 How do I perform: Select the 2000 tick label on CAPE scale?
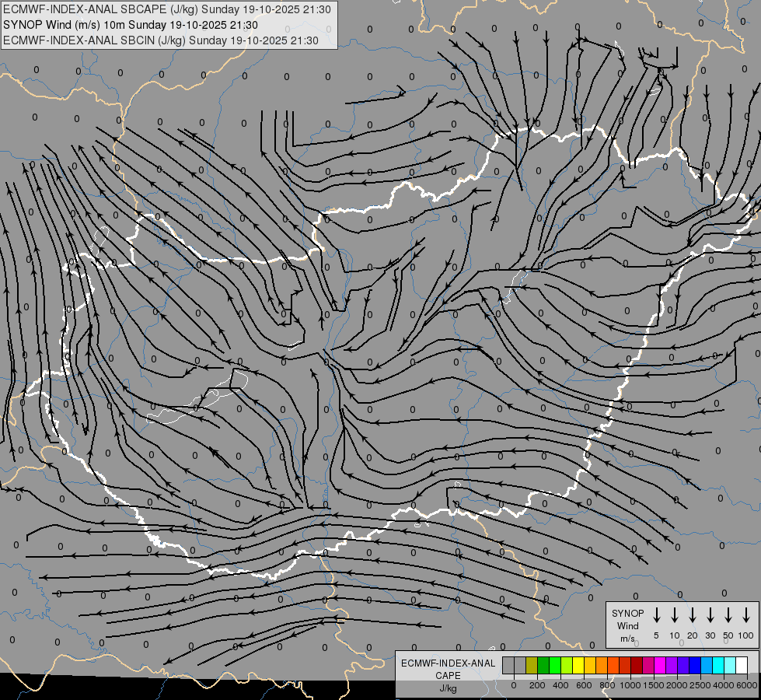pos(677,685)
